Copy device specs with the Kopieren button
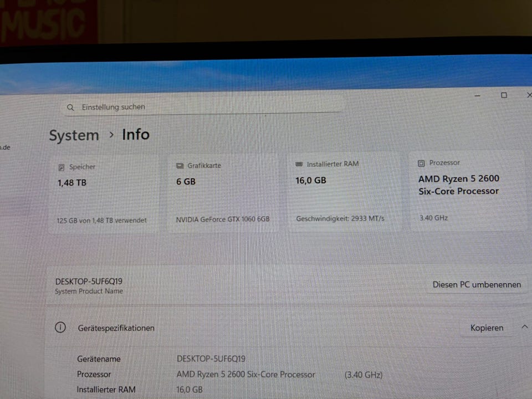Image resolution: width=532 pixels, height=399 pixels. (487, 328)
